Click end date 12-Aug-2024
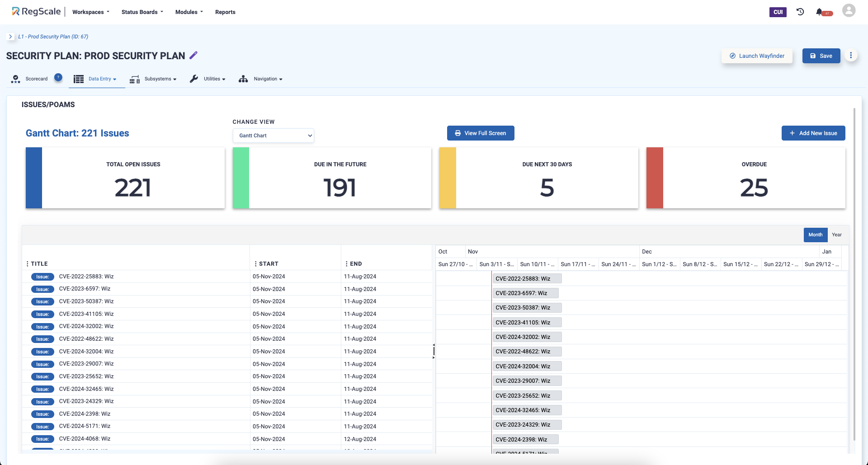This screenshot has width=868, height=465. pyautogui.click(x=360, y=439)
